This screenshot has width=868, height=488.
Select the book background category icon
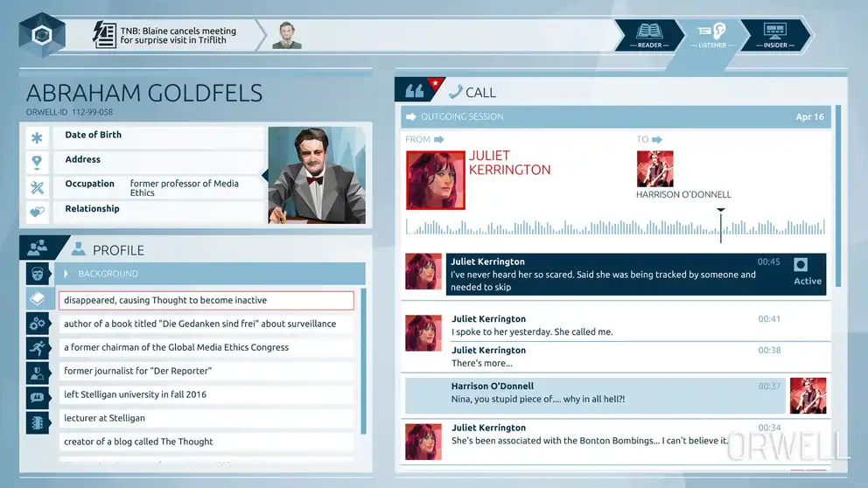(x=38, y=299)
